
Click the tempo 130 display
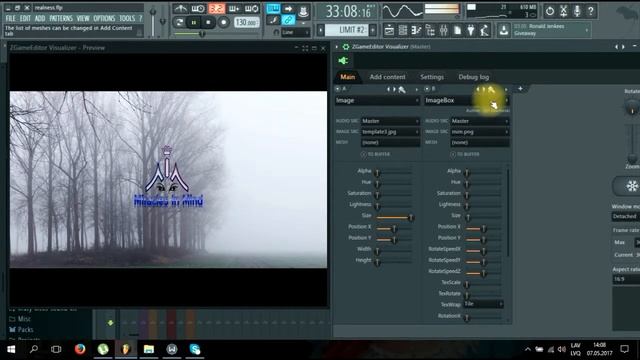247,22
